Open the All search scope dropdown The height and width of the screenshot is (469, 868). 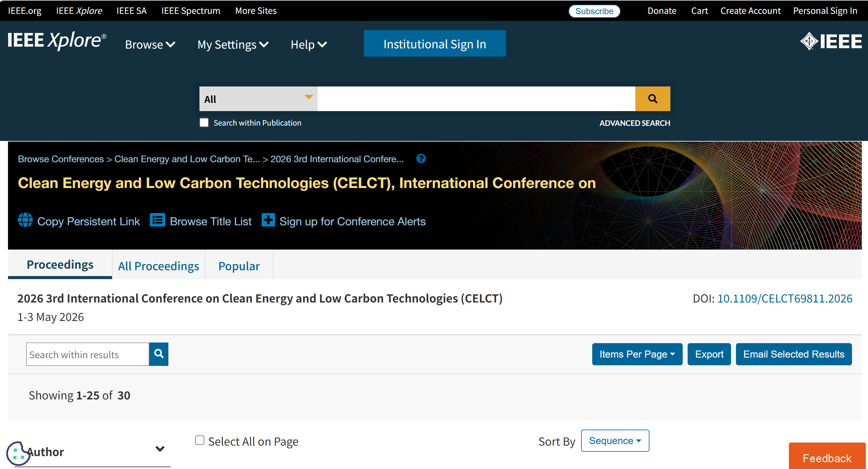(258, 99)
